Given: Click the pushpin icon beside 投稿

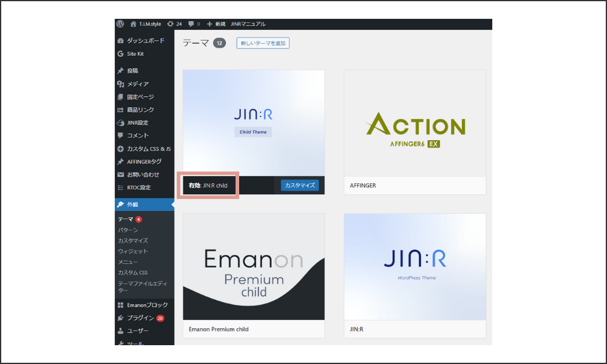Looking at the screenshot, I should (x=120, y=70).
